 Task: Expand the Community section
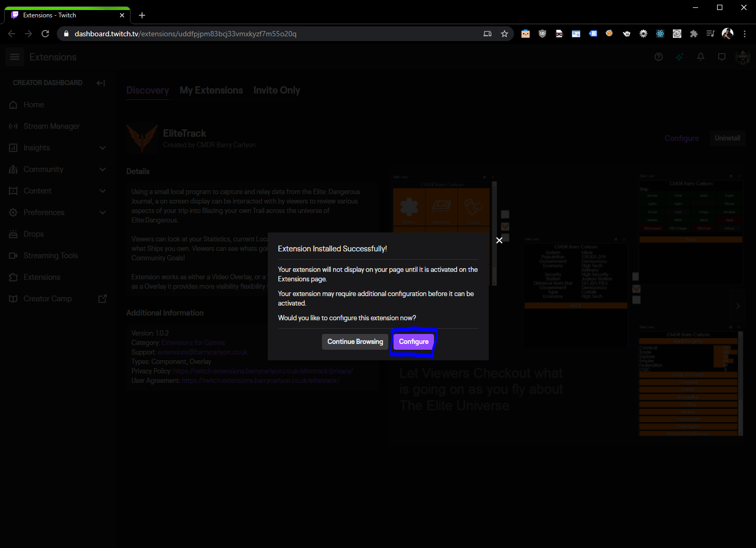[x=103, y=169]
